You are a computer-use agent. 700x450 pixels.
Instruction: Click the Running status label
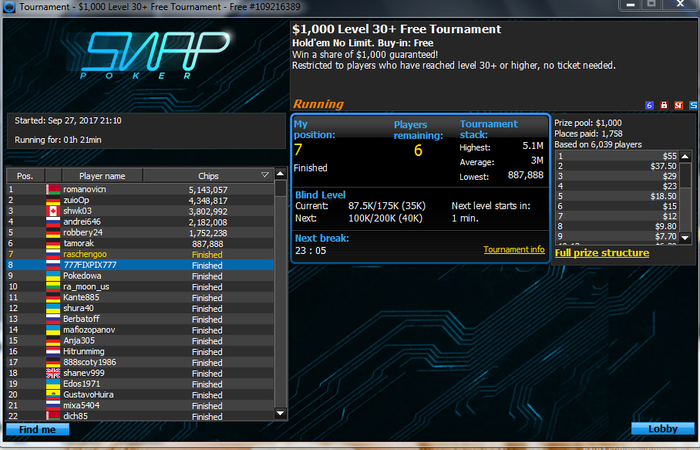click(x=318, y=104)
